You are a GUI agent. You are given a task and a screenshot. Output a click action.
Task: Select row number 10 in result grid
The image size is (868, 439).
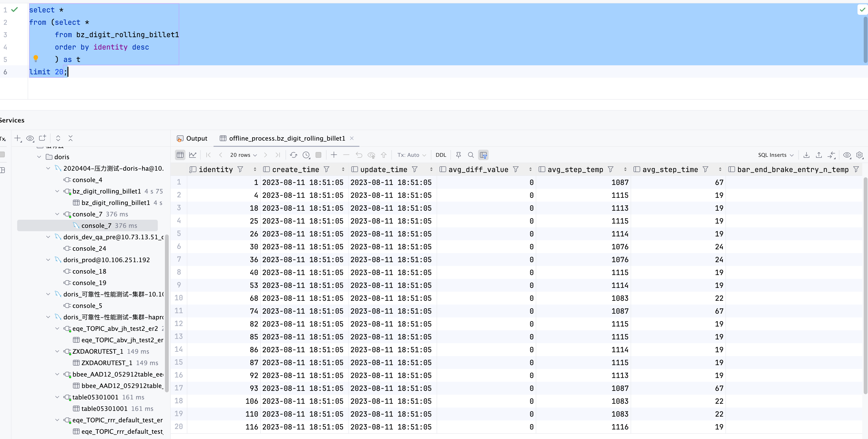179,298
